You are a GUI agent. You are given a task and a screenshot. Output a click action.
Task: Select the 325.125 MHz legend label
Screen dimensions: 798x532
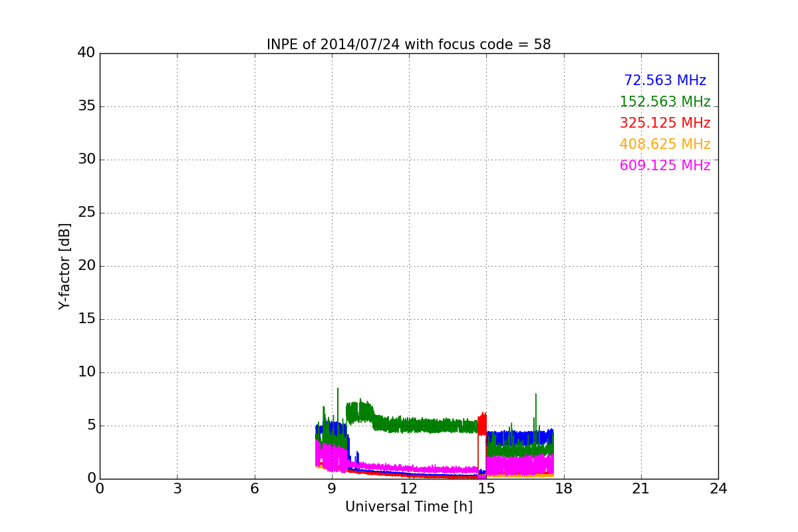665,123
